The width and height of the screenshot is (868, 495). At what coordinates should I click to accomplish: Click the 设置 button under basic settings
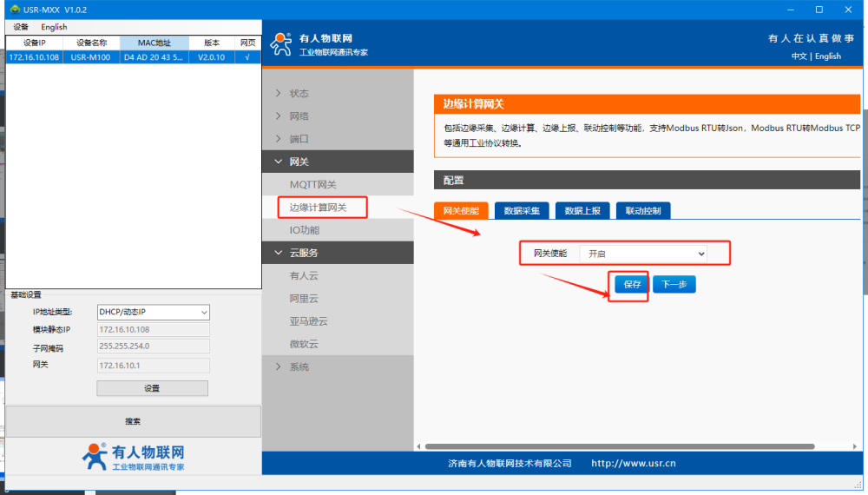152,388
